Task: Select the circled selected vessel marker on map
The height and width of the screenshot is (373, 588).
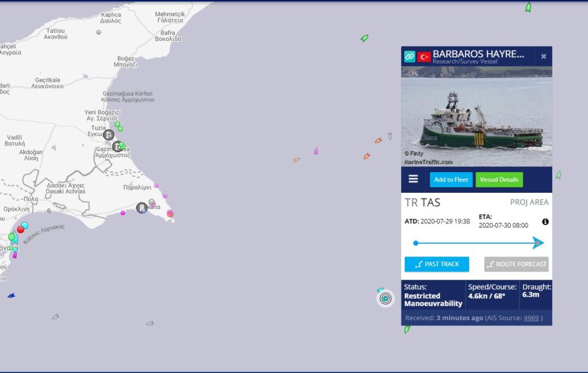Action: tap(385, 298)
